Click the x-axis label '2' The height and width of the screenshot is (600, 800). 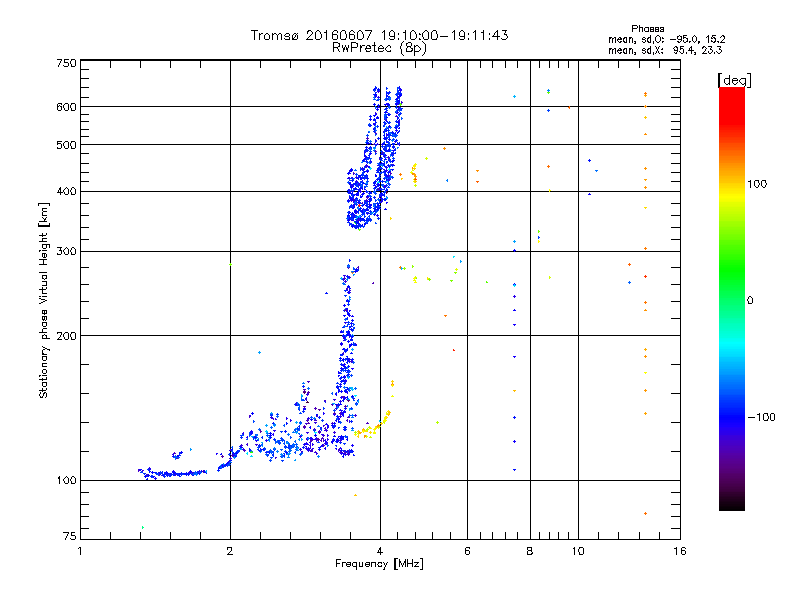[x=230, y=551]
